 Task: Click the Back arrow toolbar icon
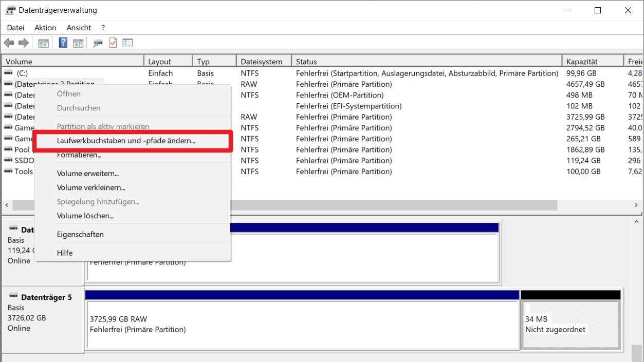(9, 43)
